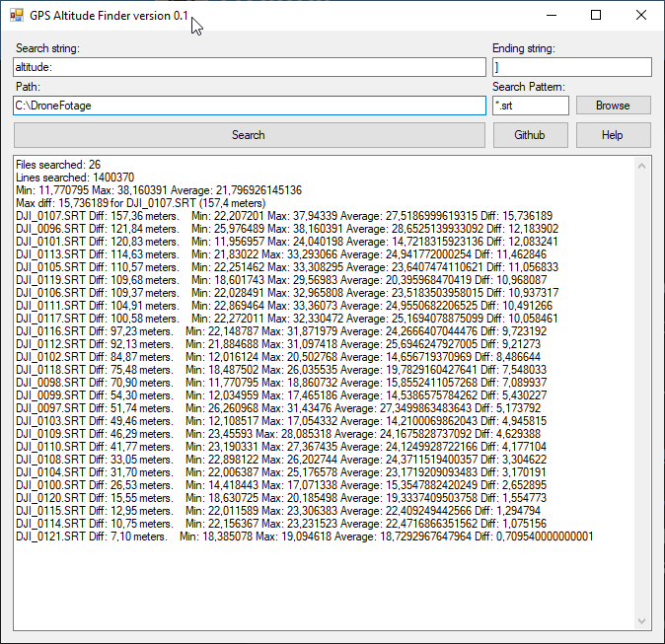665x644 pixels.
Task: Click the 'Search string:' label
Action: pyautogui.click(x=47, y=48)
